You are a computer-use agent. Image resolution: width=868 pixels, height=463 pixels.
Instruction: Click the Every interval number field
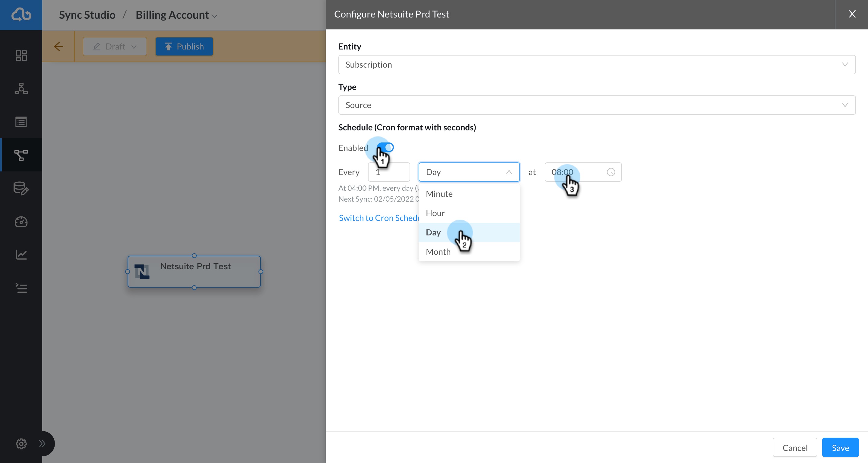pos(389,172)
